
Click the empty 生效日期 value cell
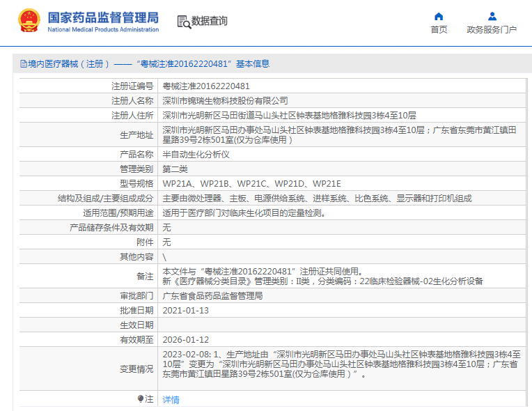tap(342, 325)
